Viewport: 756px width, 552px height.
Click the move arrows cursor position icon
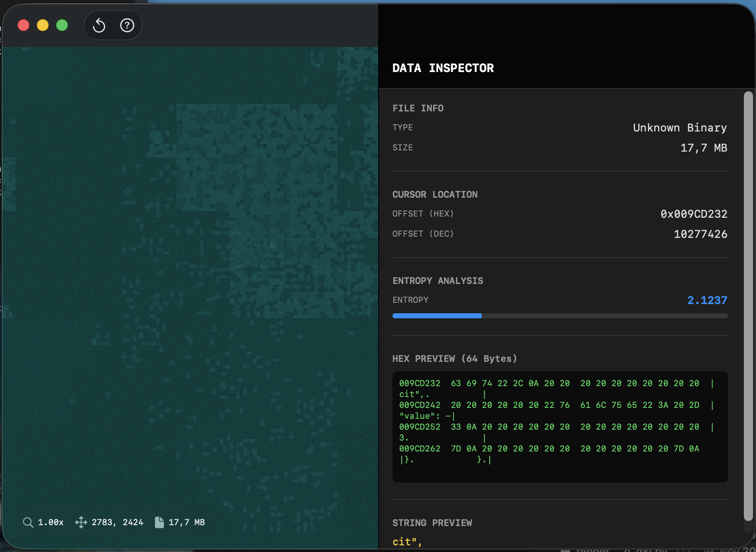pyautogui.click(x=81, y=522)
